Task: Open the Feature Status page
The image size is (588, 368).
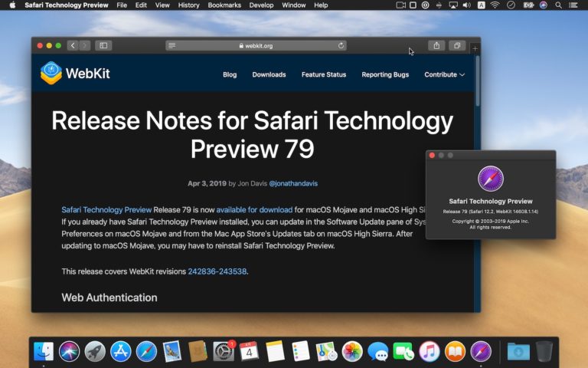Action: pyautogui.click(x=323, y=74)
